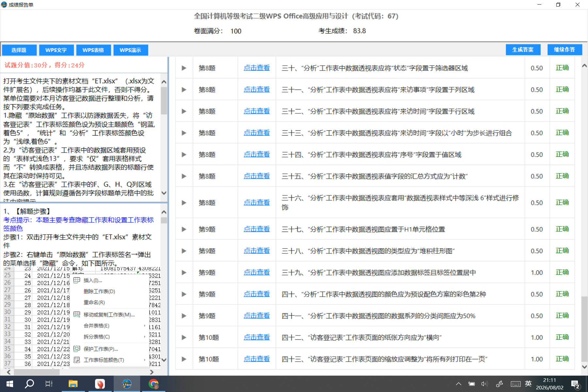This screenshot has width=588, height=392.
Task: Choose 工作表标签颜色(T) in the pictured menu
Action: (109, 360)
